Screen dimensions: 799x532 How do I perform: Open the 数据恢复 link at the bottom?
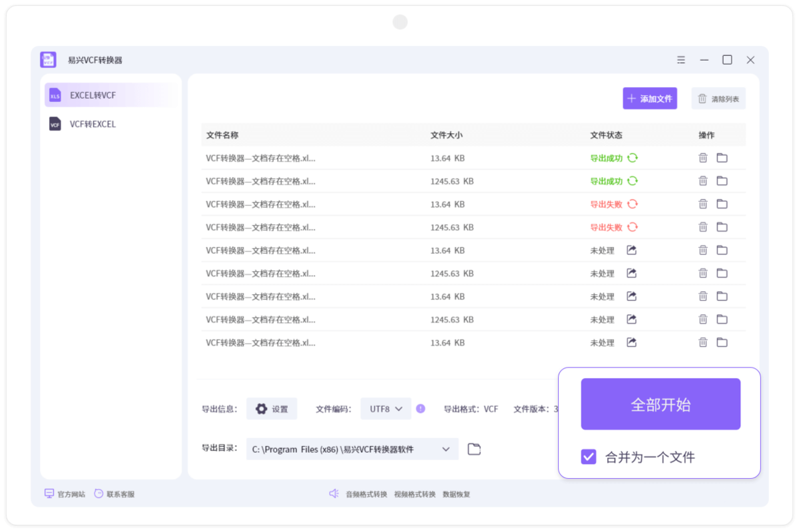(x=457, y=493)
